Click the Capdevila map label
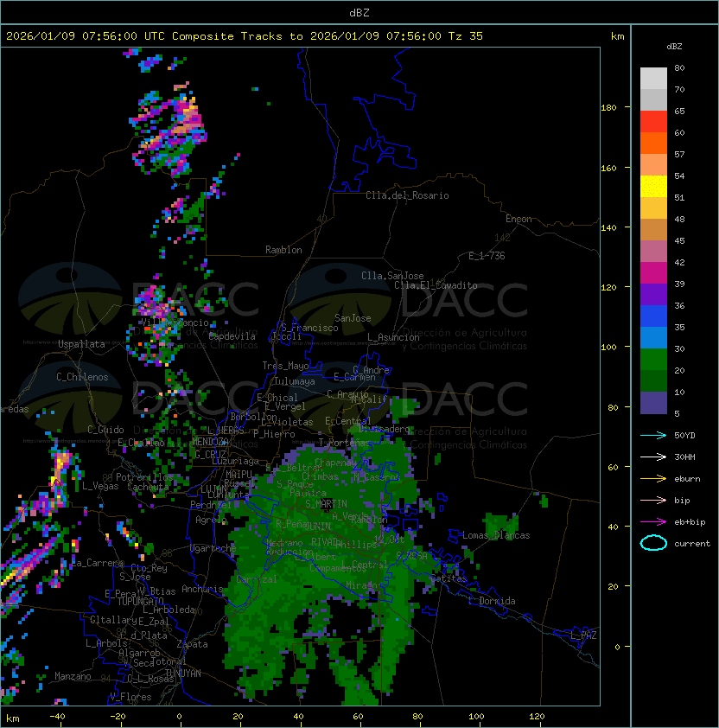The height and width of the screenshot is (728, 719). (232, 336)
